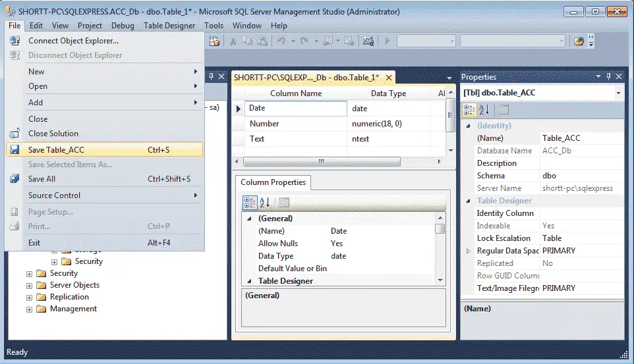Click Property Pages icon in Properties panel
The image size is (634, 364).
(x=504, y=109)
